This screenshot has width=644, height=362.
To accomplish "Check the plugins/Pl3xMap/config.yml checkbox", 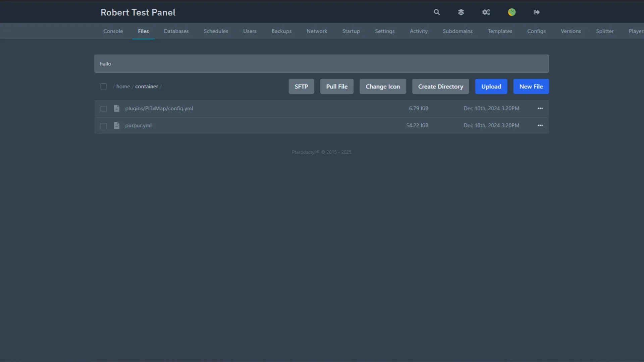I will coord(103,109).
